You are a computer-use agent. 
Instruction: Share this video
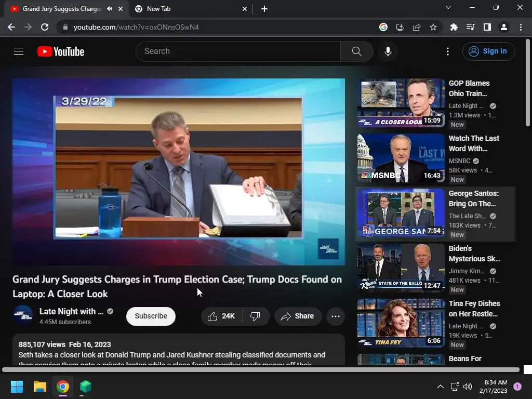pyautogui.click(x=298, y=316)
